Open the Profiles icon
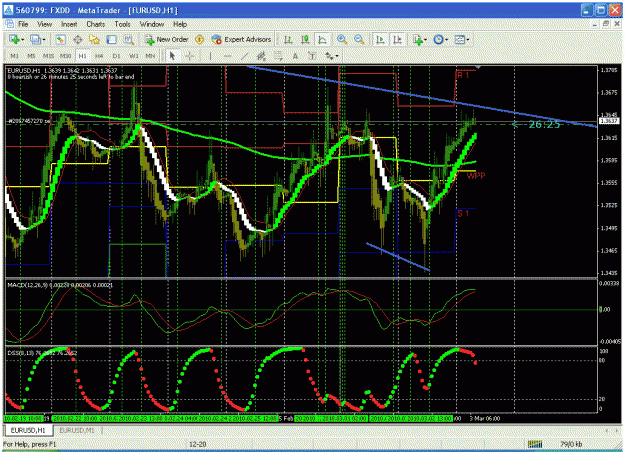 (35, 39)
